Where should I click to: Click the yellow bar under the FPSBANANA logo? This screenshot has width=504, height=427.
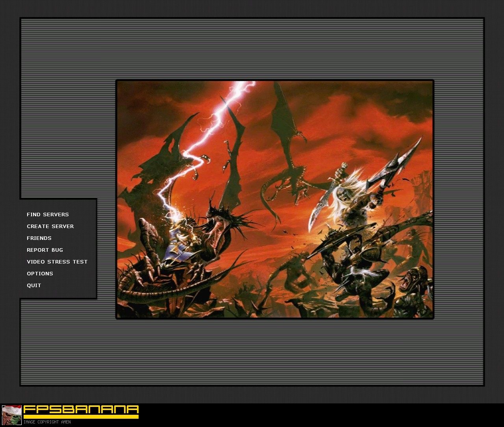point(81,417)
